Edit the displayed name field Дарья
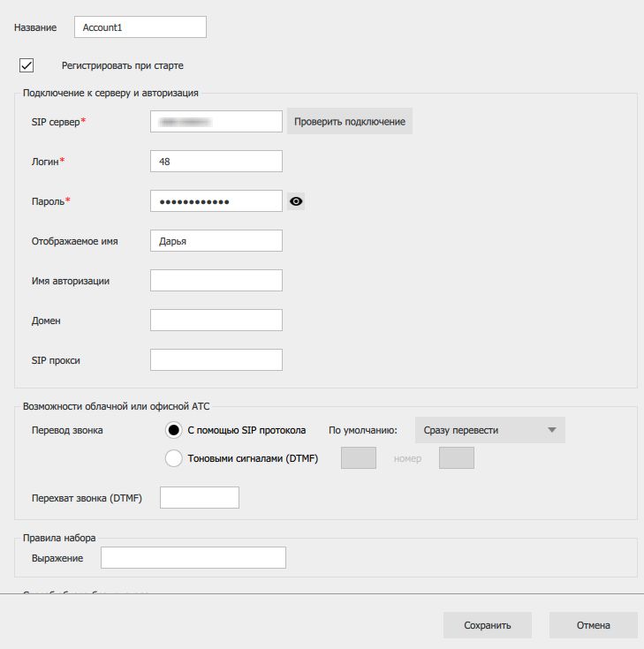Viewport: 644px width, 649px height. pos(216,241)
